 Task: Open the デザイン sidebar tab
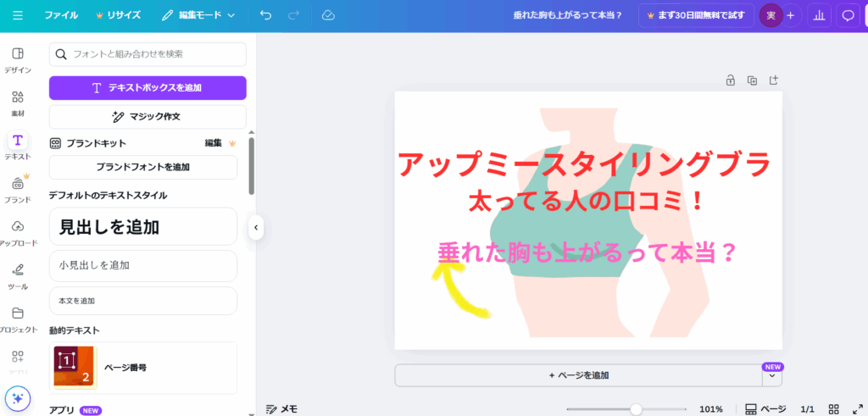(18, 60)
